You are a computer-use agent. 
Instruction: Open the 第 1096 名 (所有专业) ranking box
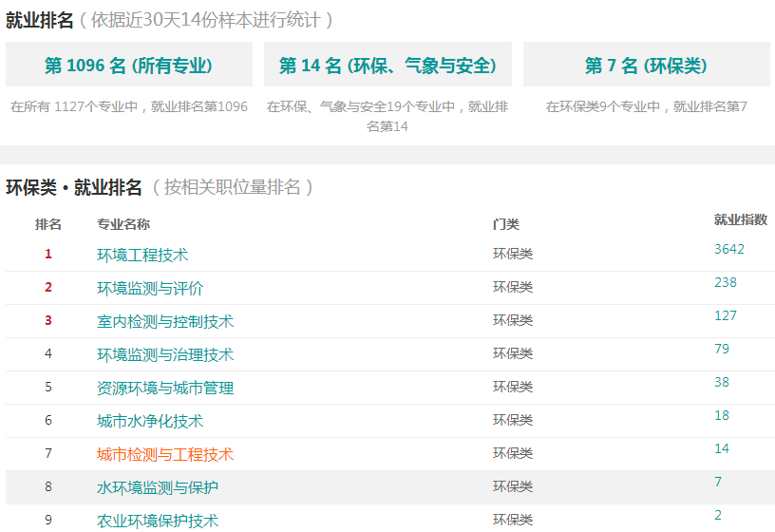pyautogui.click(x=129, y=65)
